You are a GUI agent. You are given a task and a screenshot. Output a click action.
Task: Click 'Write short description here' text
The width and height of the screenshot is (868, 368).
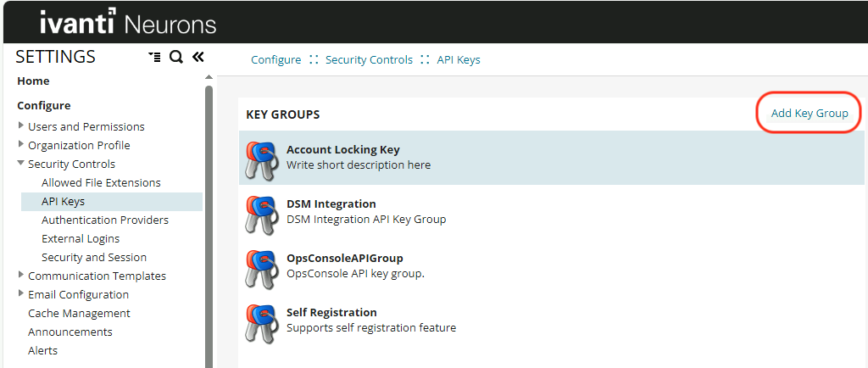359,164
